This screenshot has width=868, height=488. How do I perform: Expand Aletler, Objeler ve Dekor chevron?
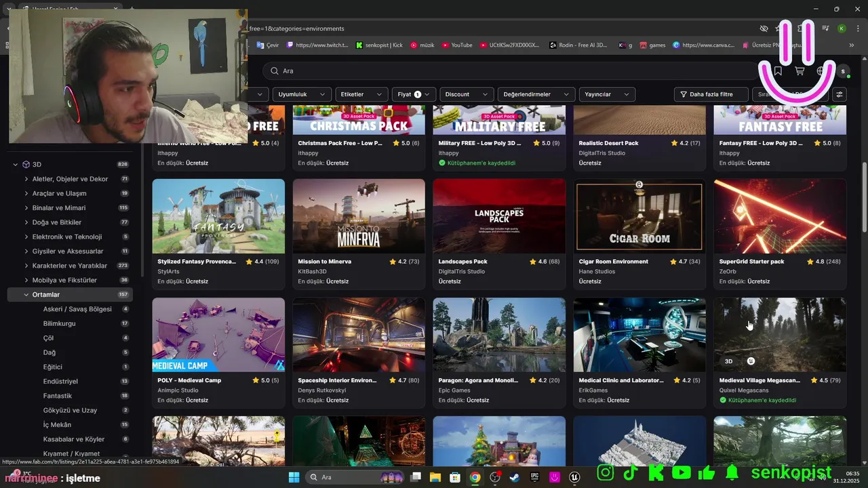click(26, 179)
